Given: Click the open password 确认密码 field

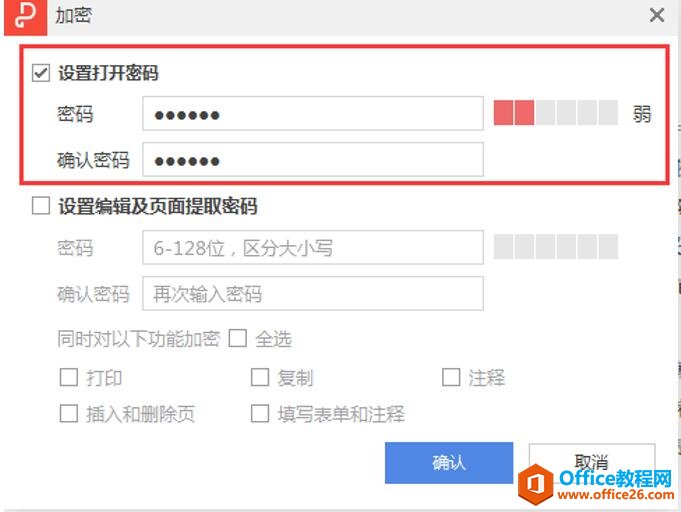Looking at the screenshot, I should click(313, 159).
